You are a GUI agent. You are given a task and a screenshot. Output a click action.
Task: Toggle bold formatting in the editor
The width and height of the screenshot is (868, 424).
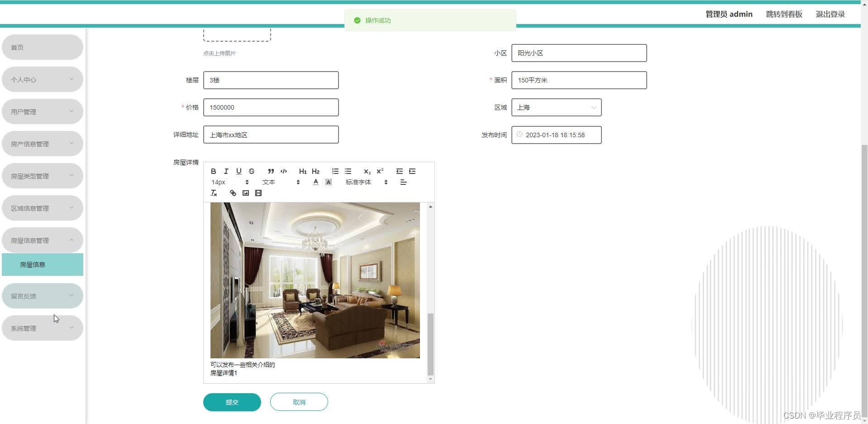click(214, 171)
